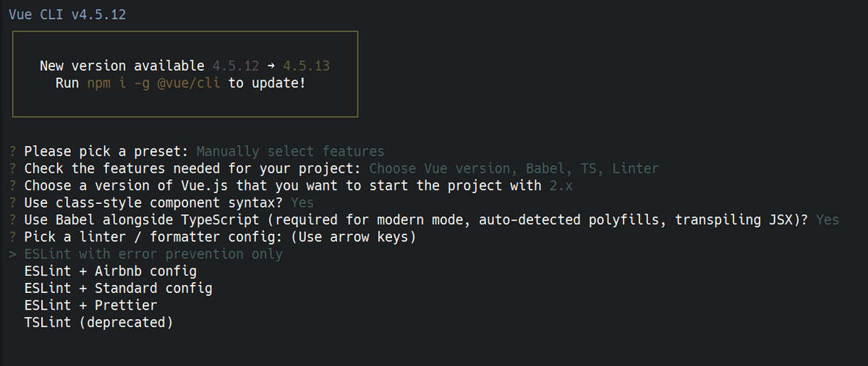Click the 4.5.13 new version number

click(307, 66)
